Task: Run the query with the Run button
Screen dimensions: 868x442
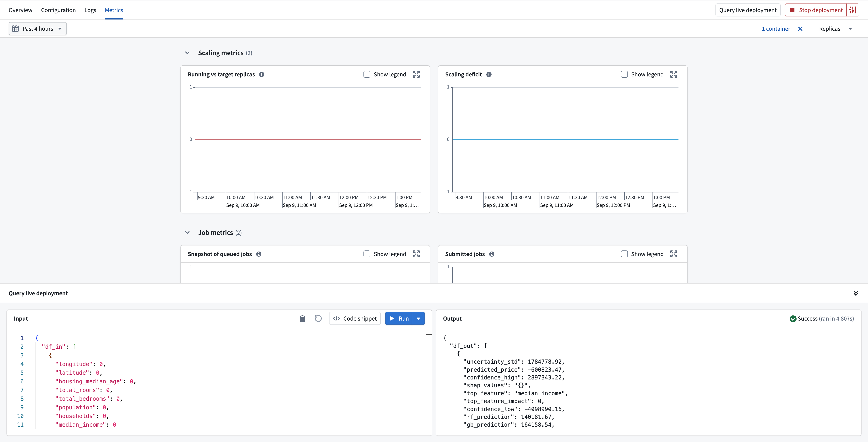Action: 399,319
